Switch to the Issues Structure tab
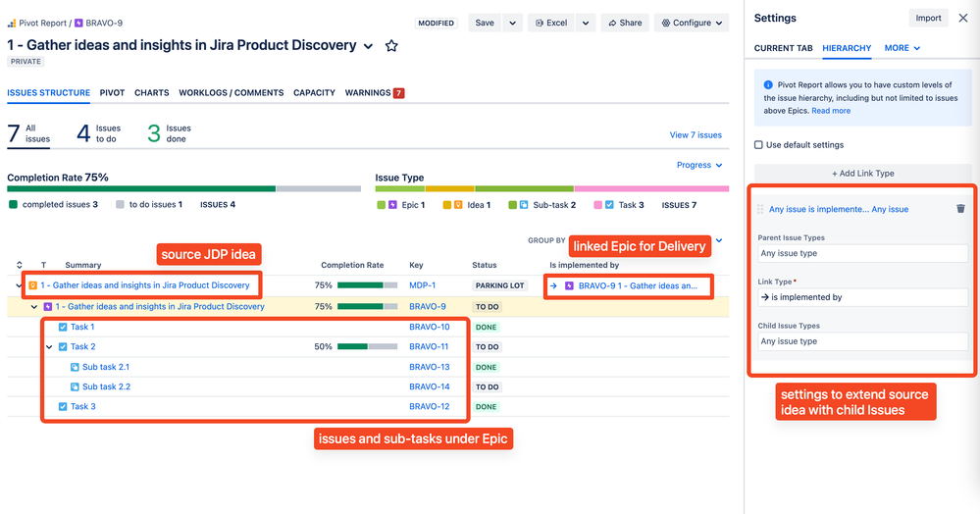This screenshot has height=514, width=980. point(49,92)
